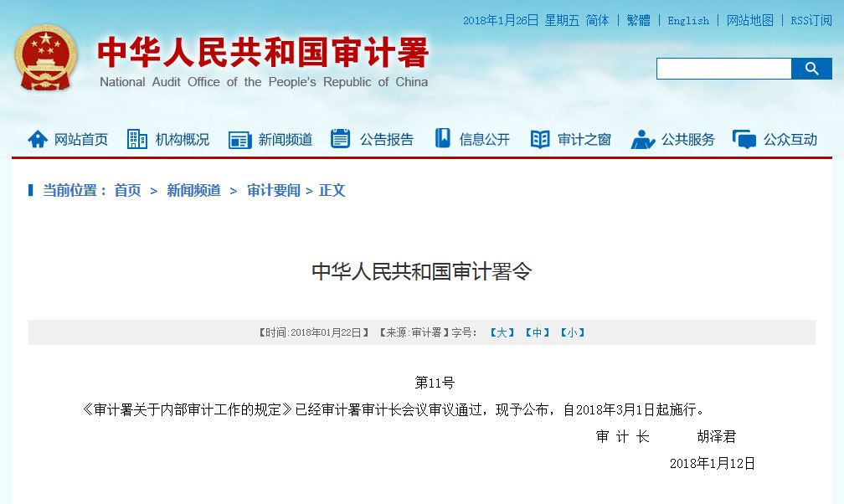The height and width of the screenshot is (504, 844).
Task: Click the home icon beside 网站首页
Action: pos(38,139)
